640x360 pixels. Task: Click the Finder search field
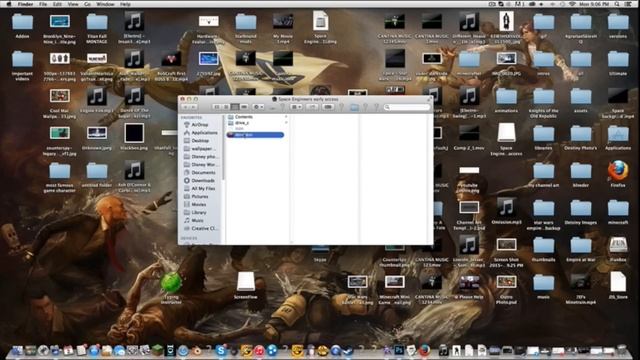pyautogui.click(x=407, y=107)
